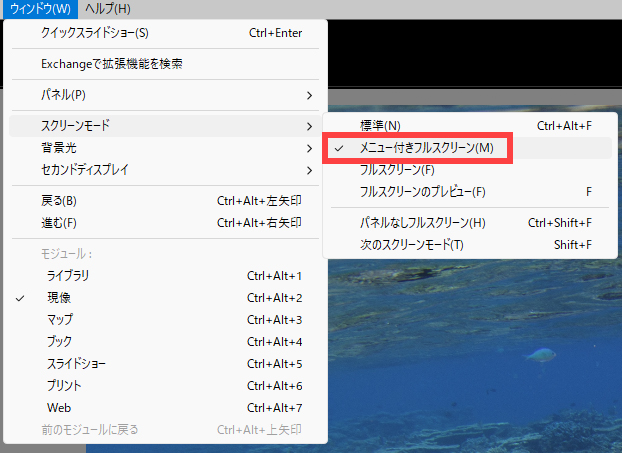
Task: Expand the パネル(P) submenu
Action: point(63,95)
